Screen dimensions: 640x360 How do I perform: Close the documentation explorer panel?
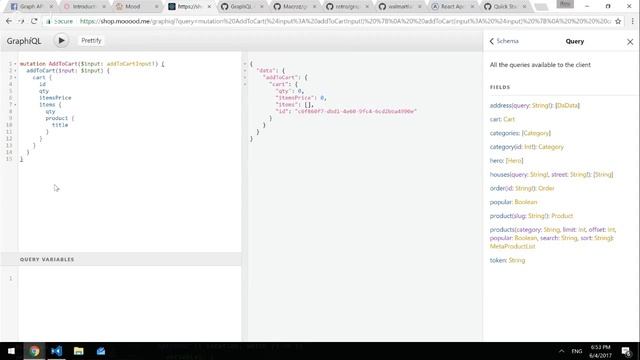click(630, 42)
